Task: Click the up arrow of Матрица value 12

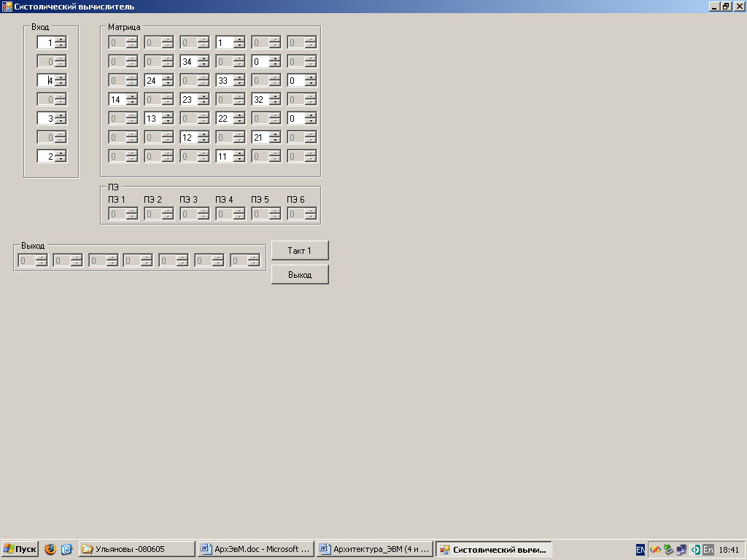Action: (x=204, y=134)
